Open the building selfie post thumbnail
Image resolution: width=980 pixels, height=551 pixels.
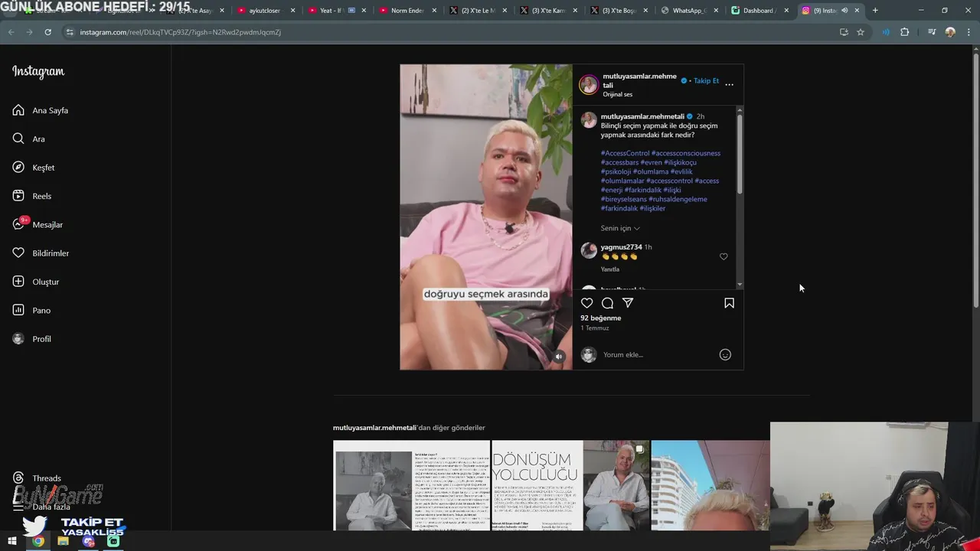pyautogui.click(x=710, y=485)
